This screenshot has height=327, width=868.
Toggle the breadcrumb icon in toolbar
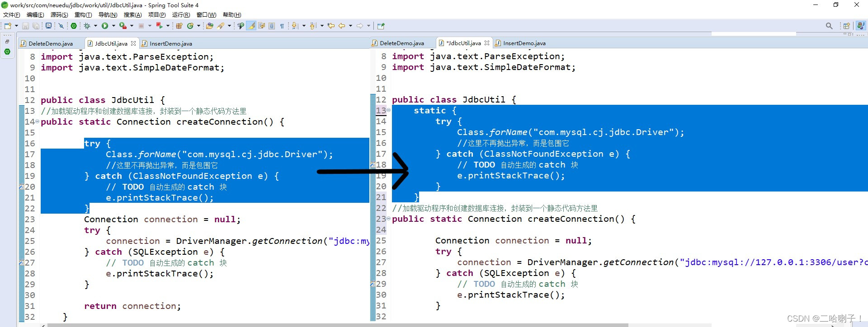241,26
